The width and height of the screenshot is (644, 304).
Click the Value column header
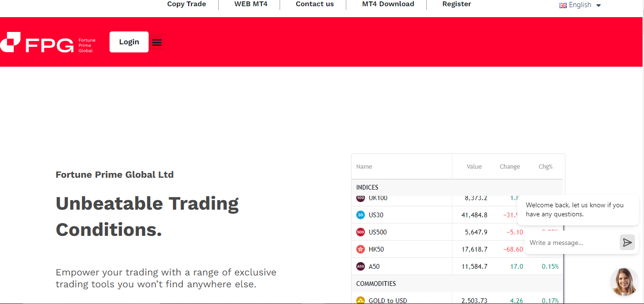[x=474, y=167]
